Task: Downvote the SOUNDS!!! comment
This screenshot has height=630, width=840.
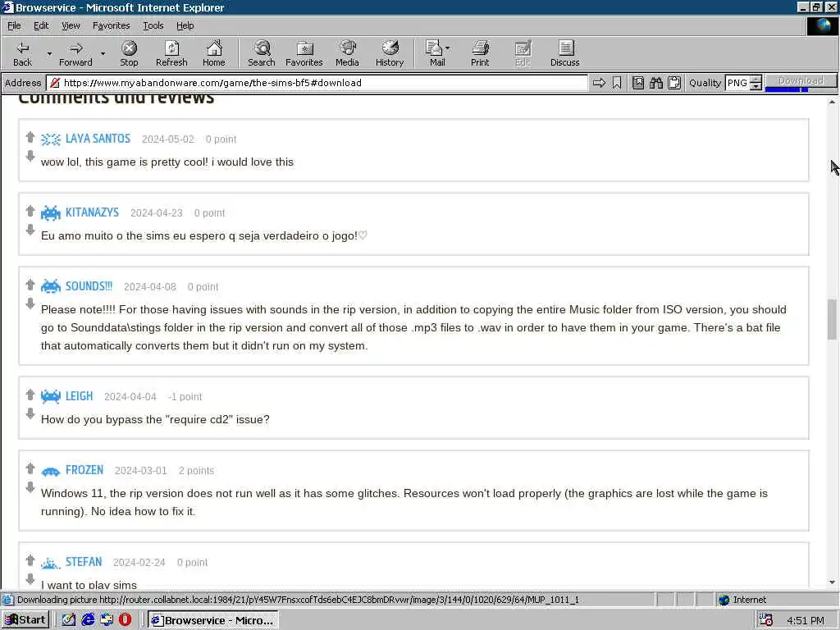Action: (30, 304)
